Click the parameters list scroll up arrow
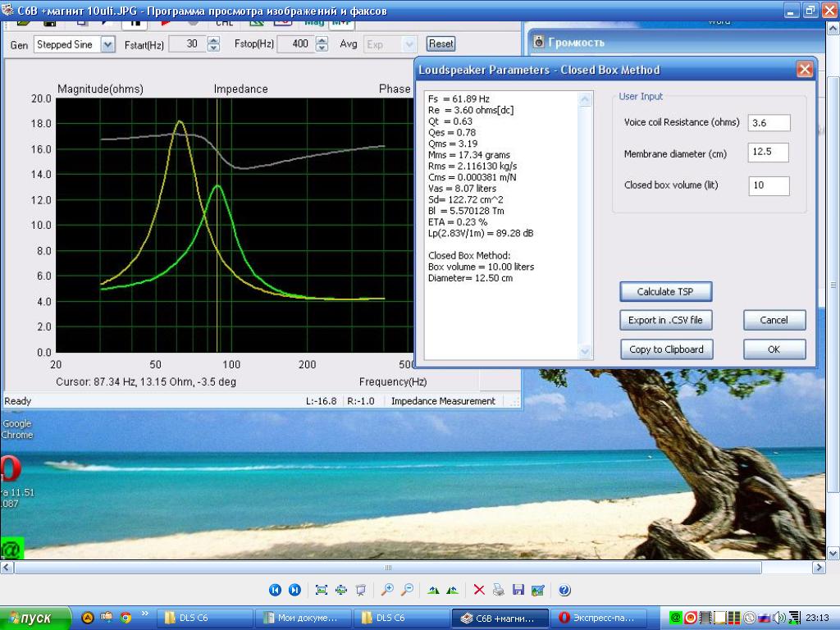 585,99
